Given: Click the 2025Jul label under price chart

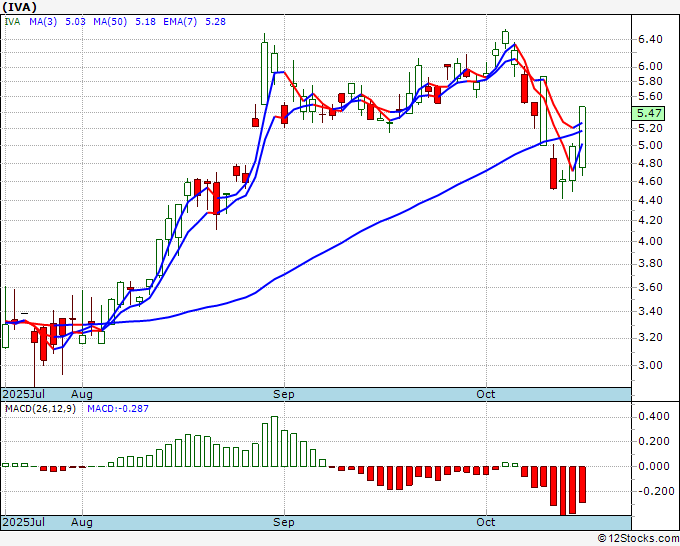Looking at the screenshot, I should pos(20,395).
